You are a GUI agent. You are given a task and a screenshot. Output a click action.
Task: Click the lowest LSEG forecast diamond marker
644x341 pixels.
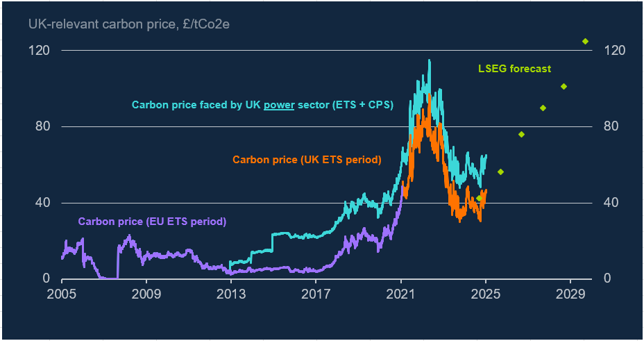click(x=479, y=199)
